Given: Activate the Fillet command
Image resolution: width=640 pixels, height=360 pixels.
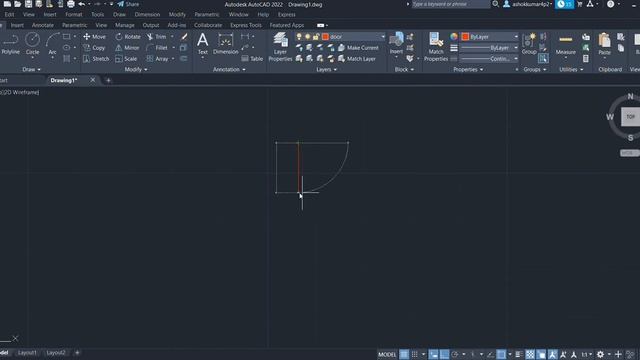Looking at the screenshot, I should (157, 48).
